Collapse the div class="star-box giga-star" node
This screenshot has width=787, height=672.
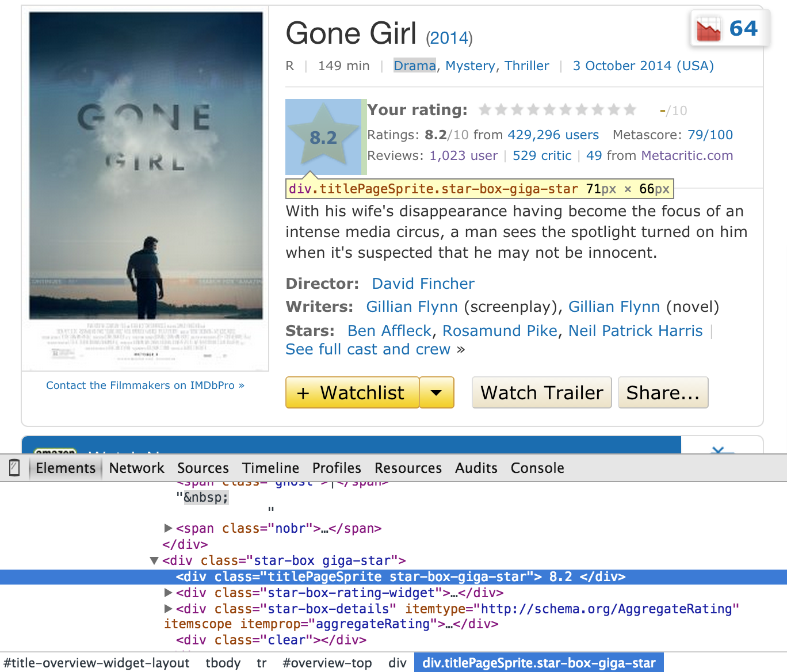coord(154,560)
